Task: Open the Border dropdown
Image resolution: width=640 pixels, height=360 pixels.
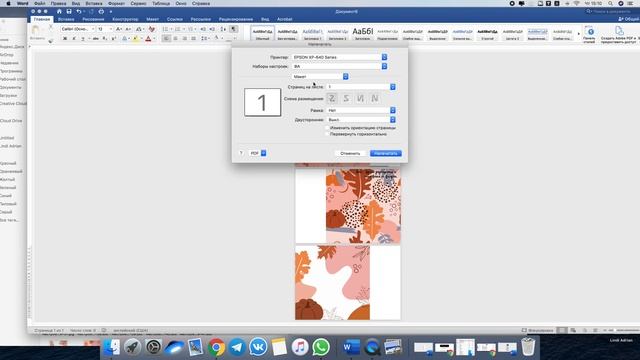Action: [361, 110]
